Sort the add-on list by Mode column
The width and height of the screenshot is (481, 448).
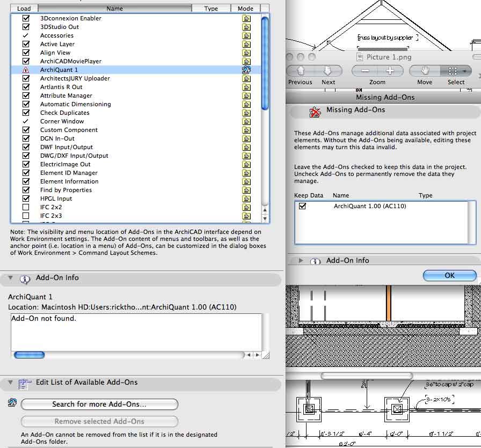click(245, 9)
